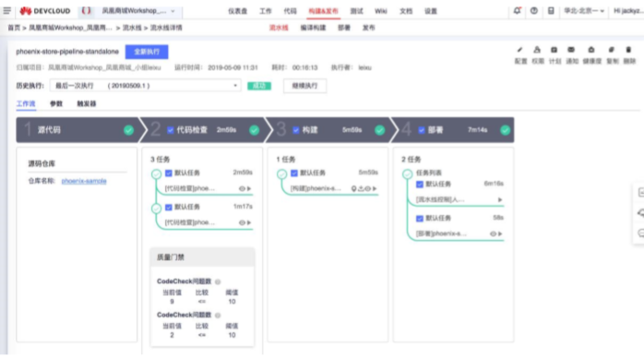Viewport: 644px width, 357px height.
Task: Click 流水线 in breadcrumb
Action: point(132,28)
